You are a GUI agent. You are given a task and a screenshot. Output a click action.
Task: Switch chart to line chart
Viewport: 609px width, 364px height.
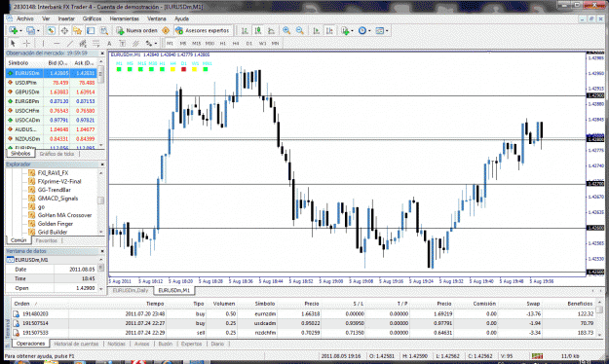[271, 30]
